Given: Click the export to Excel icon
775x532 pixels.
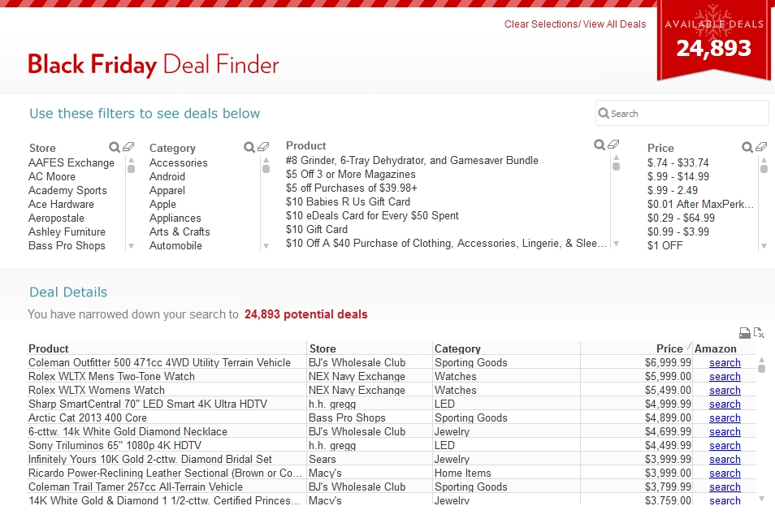Looking at the screenshot, I should click(x=759, y=332).
